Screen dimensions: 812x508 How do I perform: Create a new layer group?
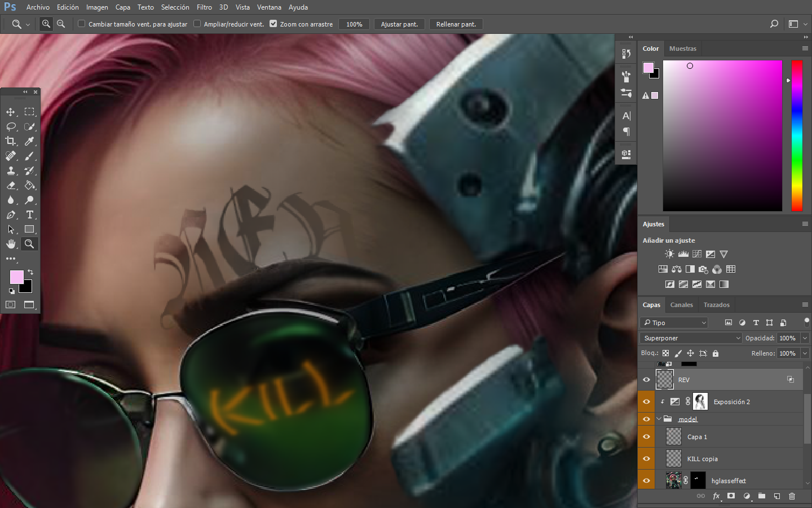click(x=761, y=496)
